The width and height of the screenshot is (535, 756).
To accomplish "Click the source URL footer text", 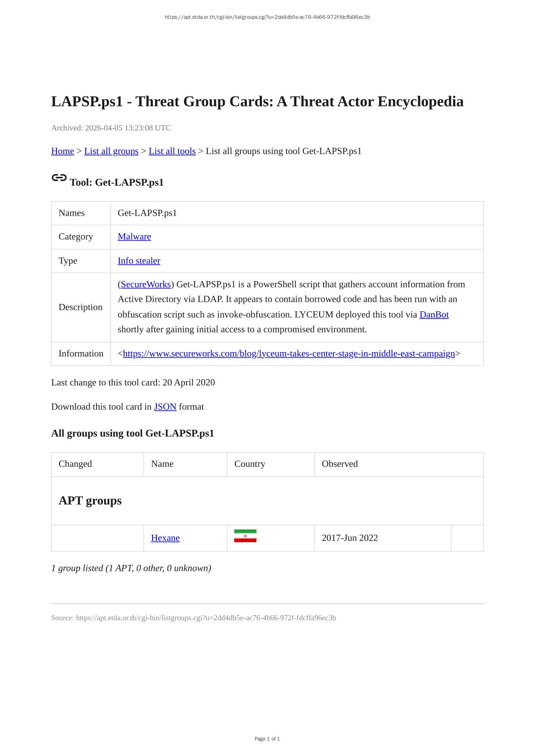I will (193, 618).
